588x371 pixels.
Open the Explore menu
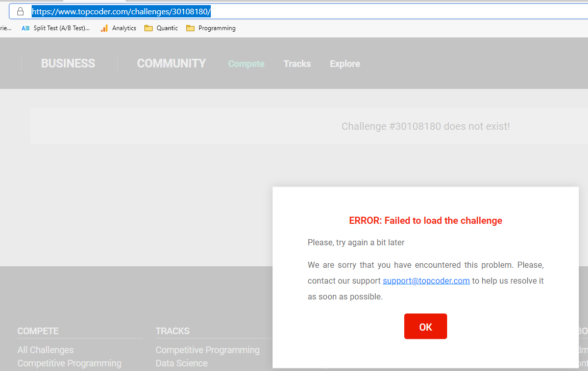[345, 64]
